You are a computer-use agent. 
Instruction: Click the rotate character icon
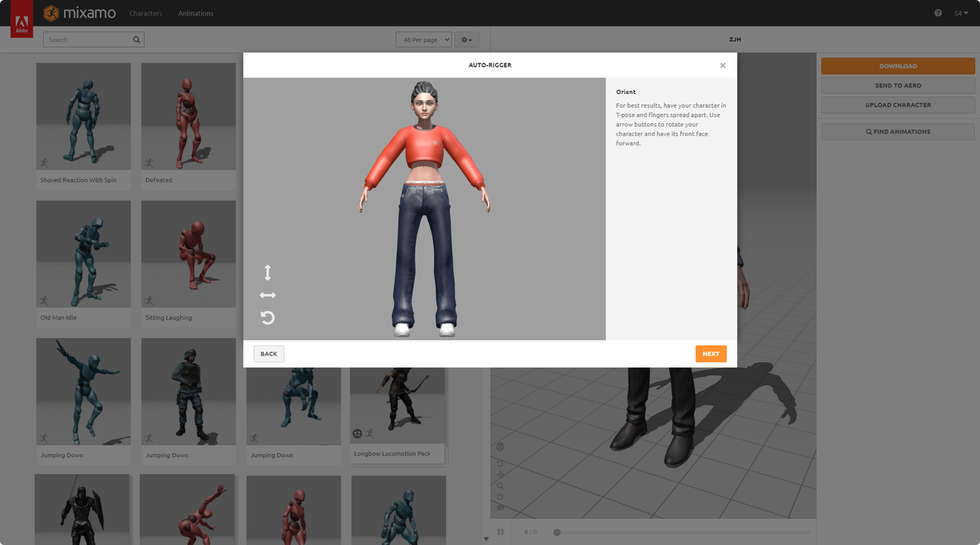tap(267, 318)
